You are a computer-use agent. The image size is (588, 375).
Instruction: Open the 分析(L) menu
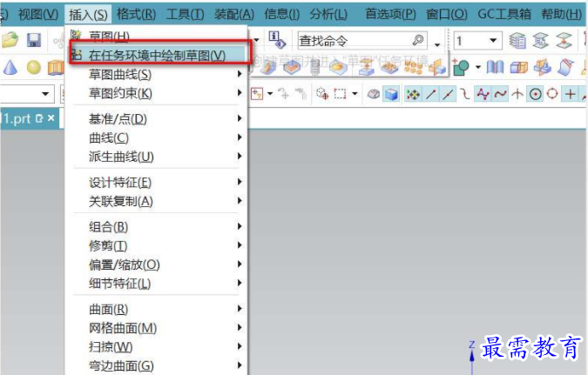tap(328, 15)
